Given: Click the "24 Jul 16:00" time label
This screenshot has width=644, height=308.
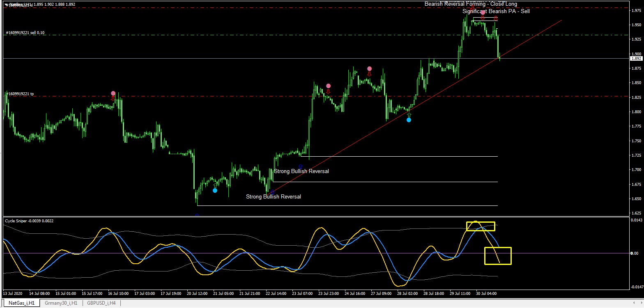Looking at the screenshot, I should (355, 294).
